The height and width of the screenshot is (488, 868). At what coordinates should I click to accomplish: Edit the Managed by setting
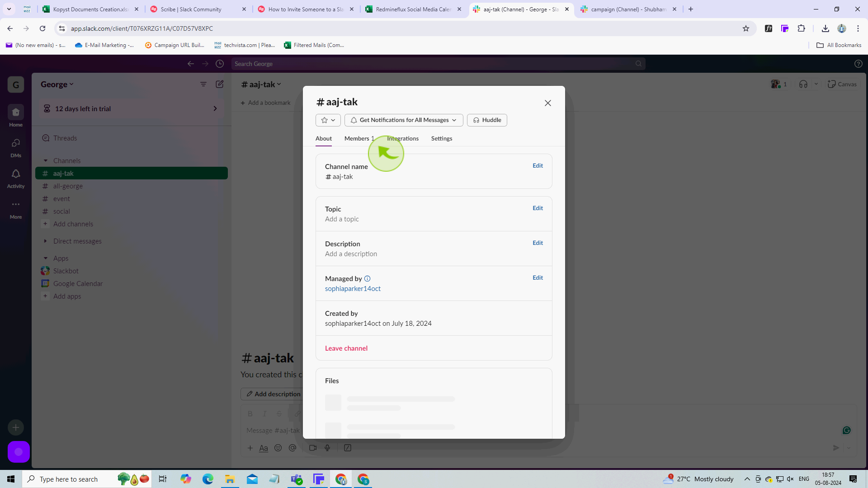[x=538, y=278]
